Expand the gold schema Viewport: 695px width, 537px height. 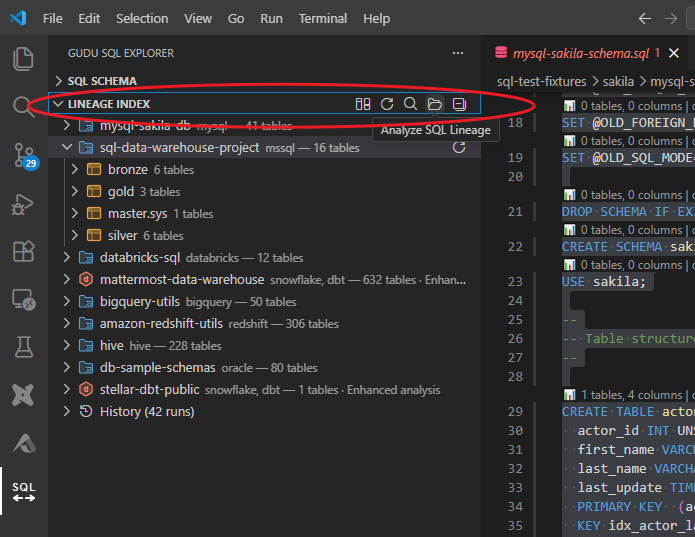74,191
